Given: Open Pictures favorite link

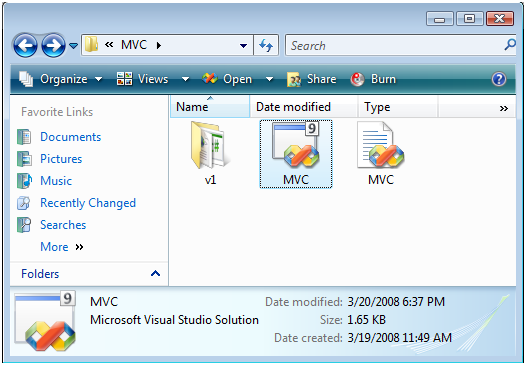Looking at the screenshot, I should [61, 159].
